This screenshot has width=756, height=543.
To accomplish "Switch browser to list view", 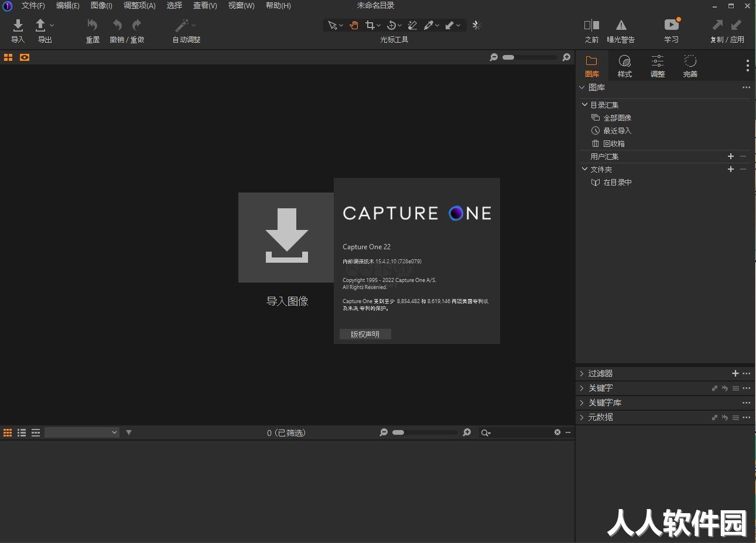I will pos(22,432).
